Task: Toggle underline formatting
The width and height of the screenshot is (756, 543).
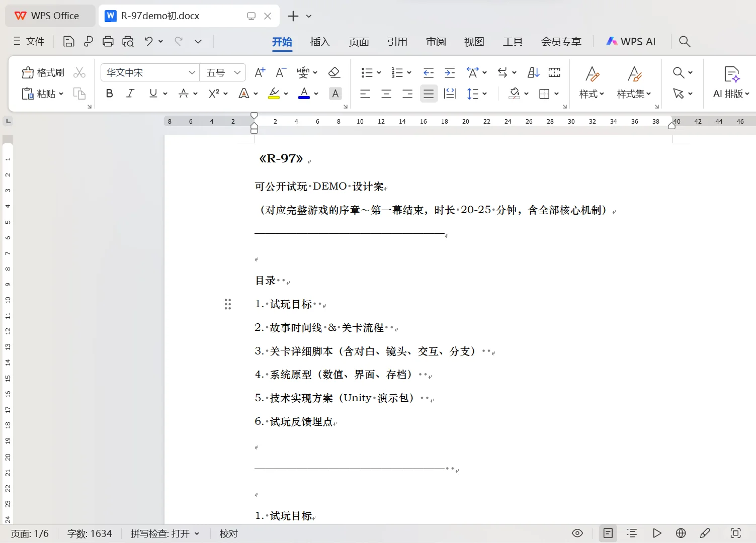Action: [153, 94]
